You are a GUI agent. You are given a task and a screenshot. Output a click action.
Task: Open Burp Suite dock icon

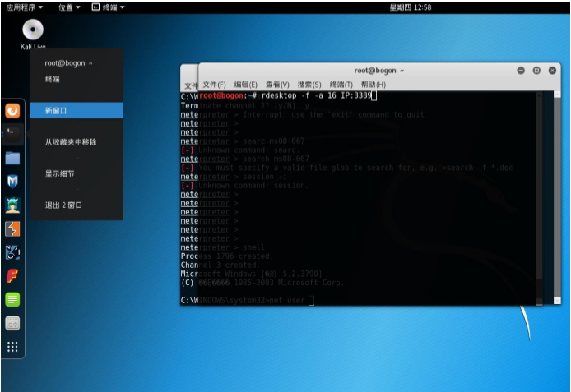pos(12,229)
